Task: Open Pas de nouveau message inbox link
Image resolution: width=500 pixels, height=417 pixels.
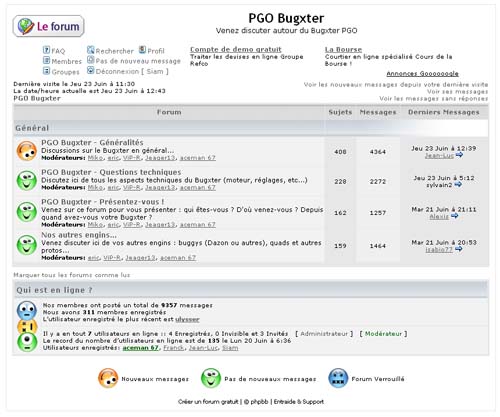Action: click(138, 61)
